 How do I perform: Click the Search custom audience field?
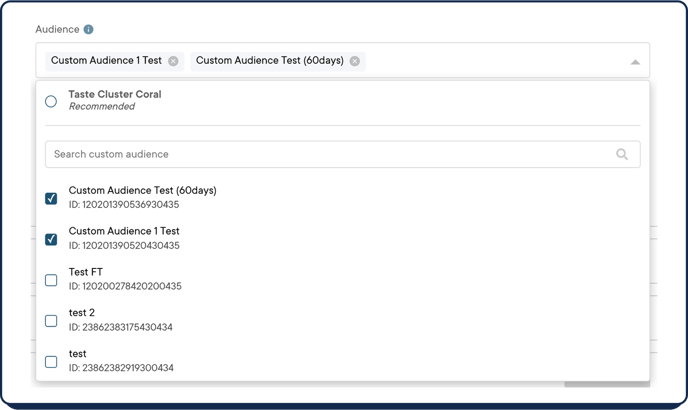[343, 154]
